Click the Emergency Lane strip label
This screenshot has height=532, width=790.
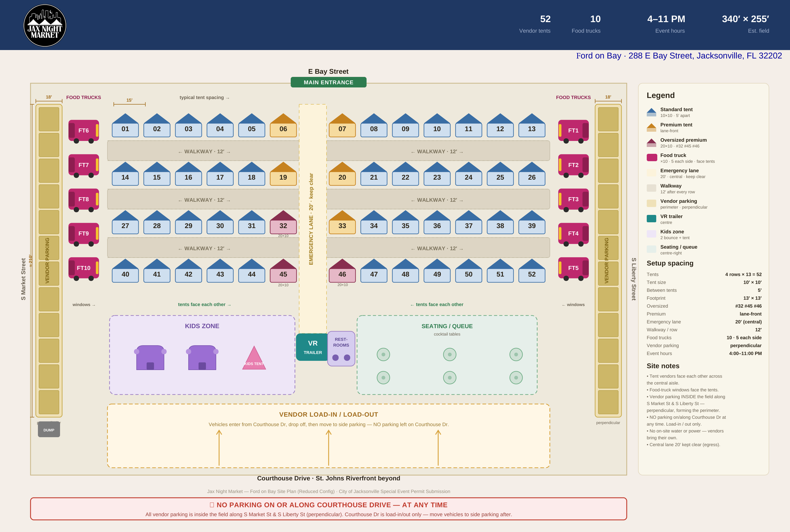311,219
